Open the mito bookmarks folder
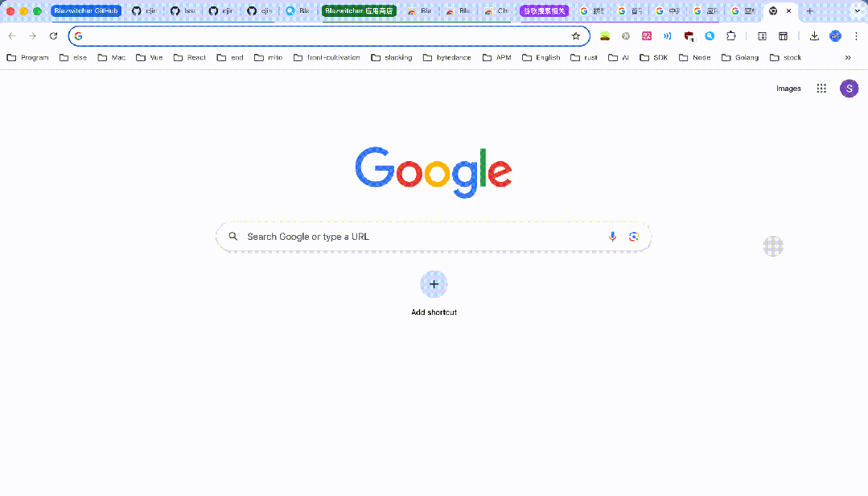The image size is (868, 496). click(x=269, y=58)
